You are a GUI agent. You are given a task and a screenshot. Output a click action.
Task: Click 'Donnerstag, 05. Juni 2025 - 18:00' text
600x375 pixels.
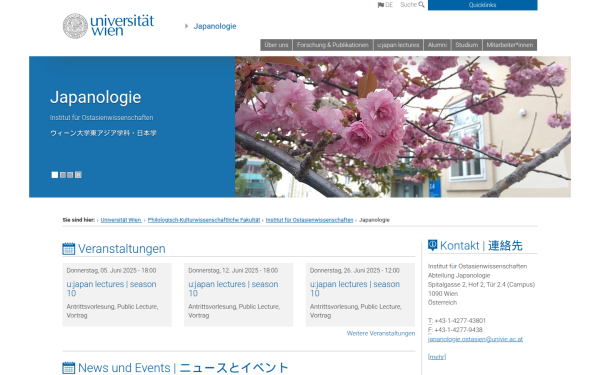click(x=111, y=271)
